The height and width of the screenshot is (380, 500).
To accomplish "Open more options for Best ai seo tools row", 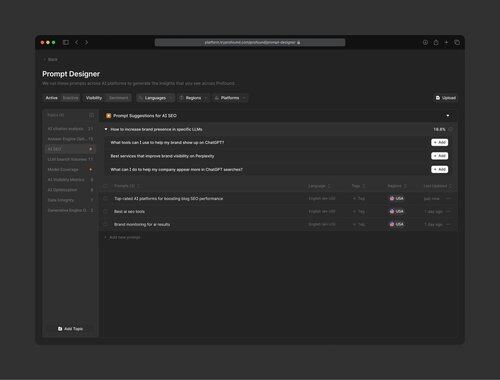I will 449,211.
